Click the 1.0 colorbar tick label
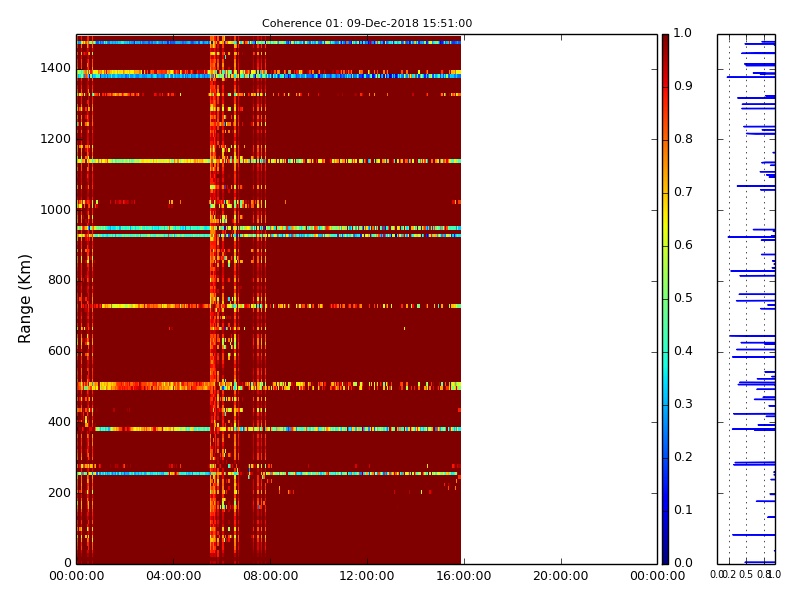This screenshot has width=800, height=600. (x=683, y=33)
